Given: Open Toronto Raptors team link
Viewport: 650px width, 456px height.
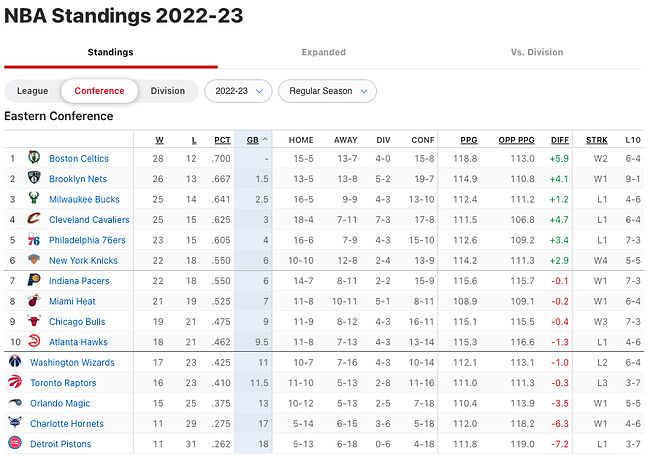Looking at the screenshot, I should pos(63,383).
